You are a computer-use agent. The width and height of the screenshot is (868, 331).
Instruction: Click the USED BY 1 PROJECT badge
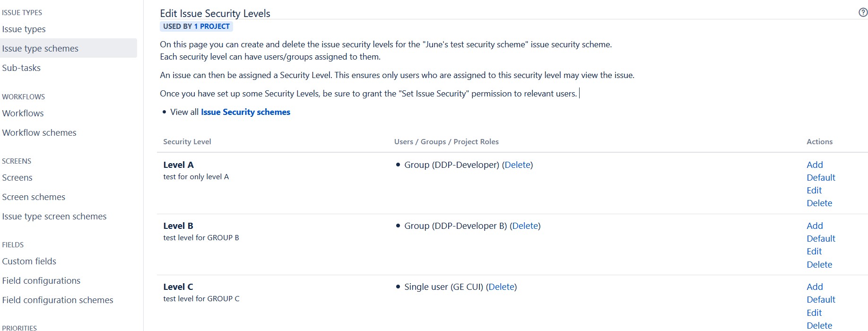[196, 26]
